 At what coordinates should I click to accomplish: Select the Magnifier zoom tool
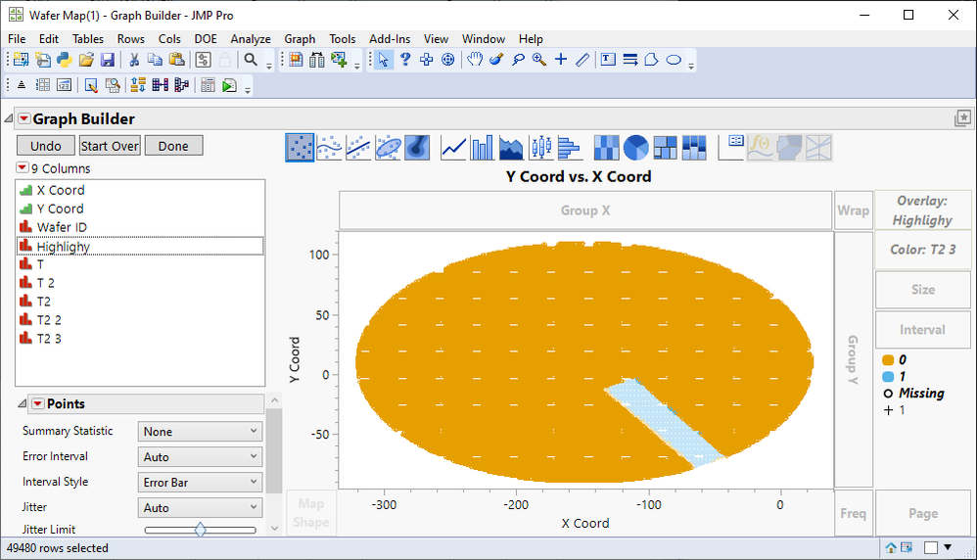[x=539, y=60]
